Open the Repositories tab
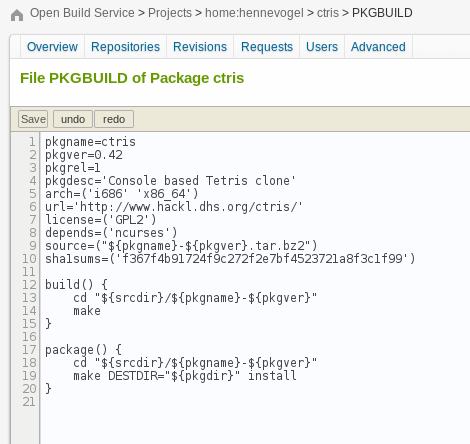The image size is (470, 444). (x=125, y=47)
